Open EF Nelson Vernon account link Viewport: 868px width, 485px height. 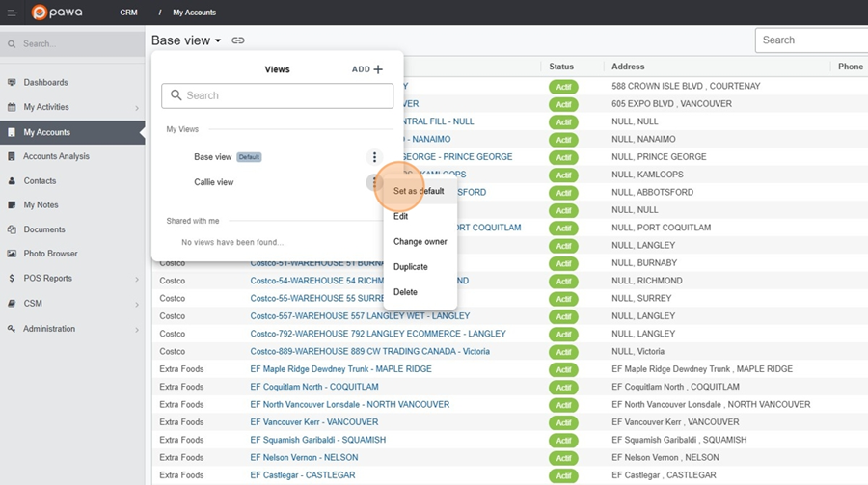tap(304, 458)
